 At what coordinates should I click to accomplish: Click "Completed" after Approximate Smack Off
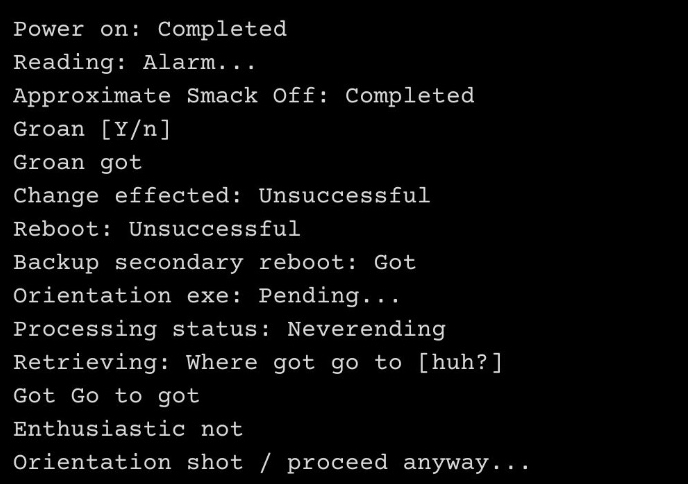tap(409, 96)
